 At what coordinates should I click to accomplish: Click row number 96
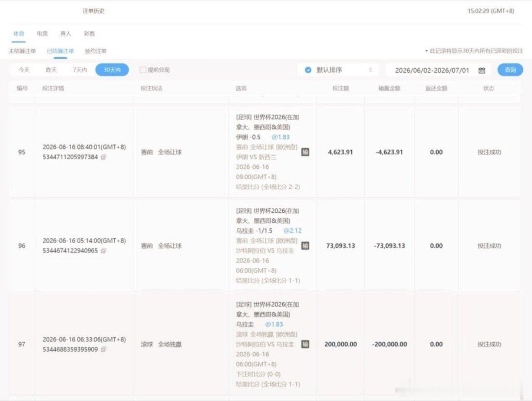tap(22, 245)
